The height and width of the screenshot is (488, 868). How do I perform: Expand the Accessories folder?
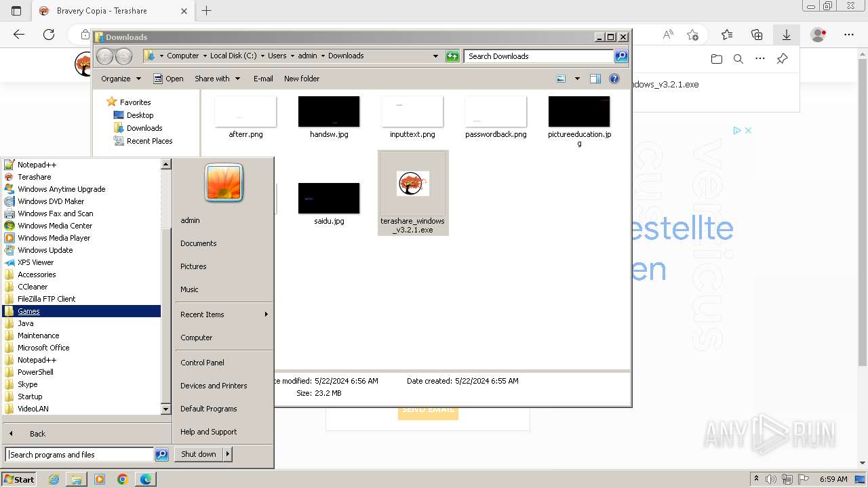pos(37,274)
